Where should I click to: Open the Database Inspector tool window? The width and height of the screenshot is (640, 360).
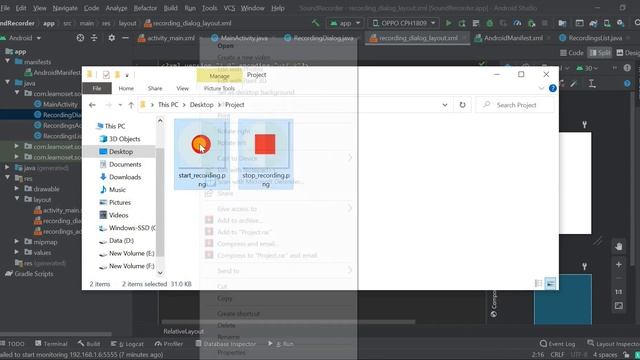click(x=226, y=344)
